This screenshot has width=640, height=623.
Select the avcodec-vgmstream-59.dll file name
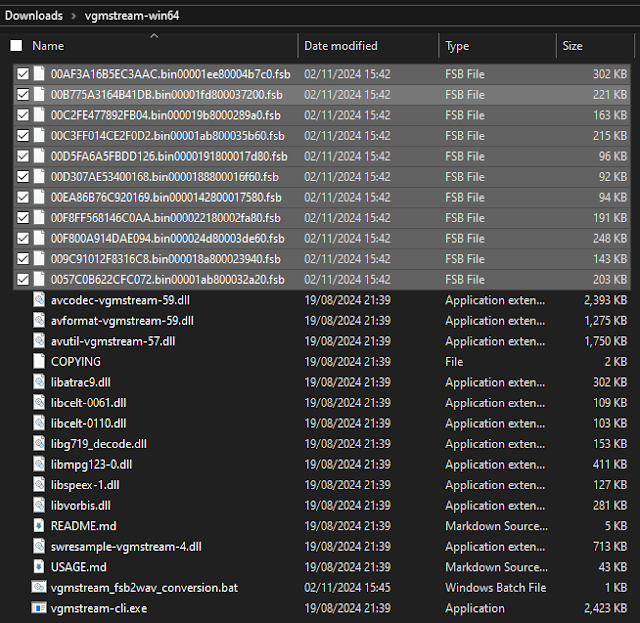[x=120, y=300]
